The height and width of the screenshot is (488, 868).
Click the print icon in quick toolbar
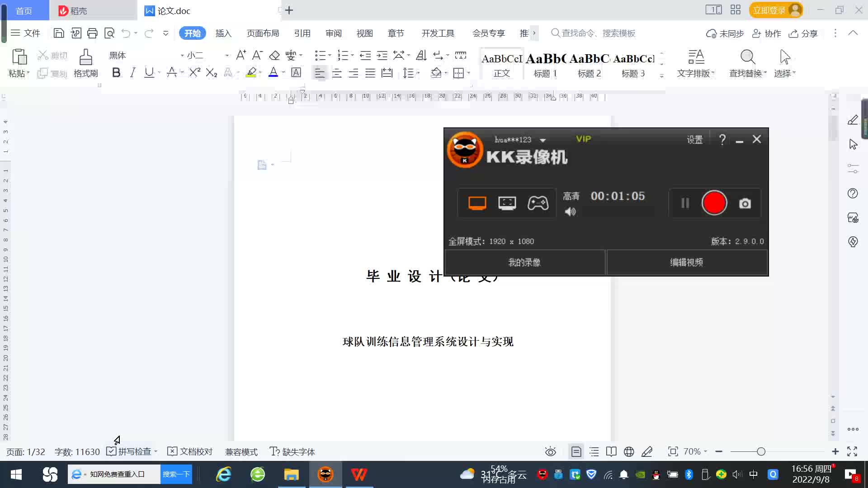pyautogui.click(x=92, y=33)
